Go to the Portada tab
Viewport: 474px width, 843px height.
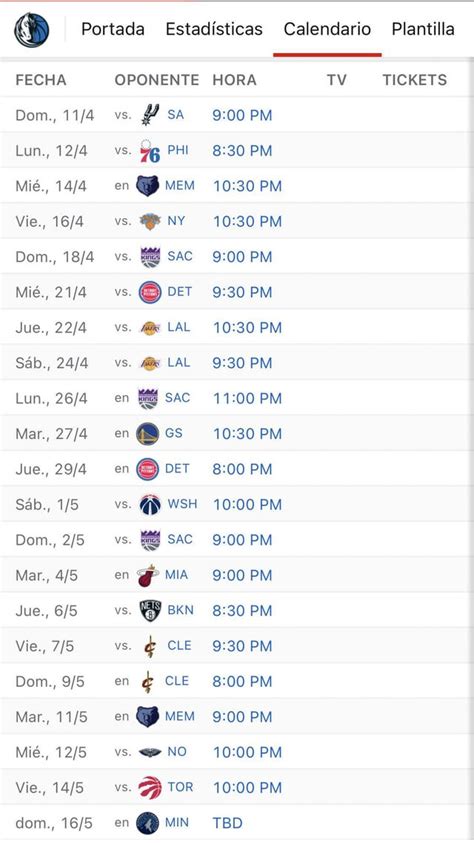click(113, 29)
